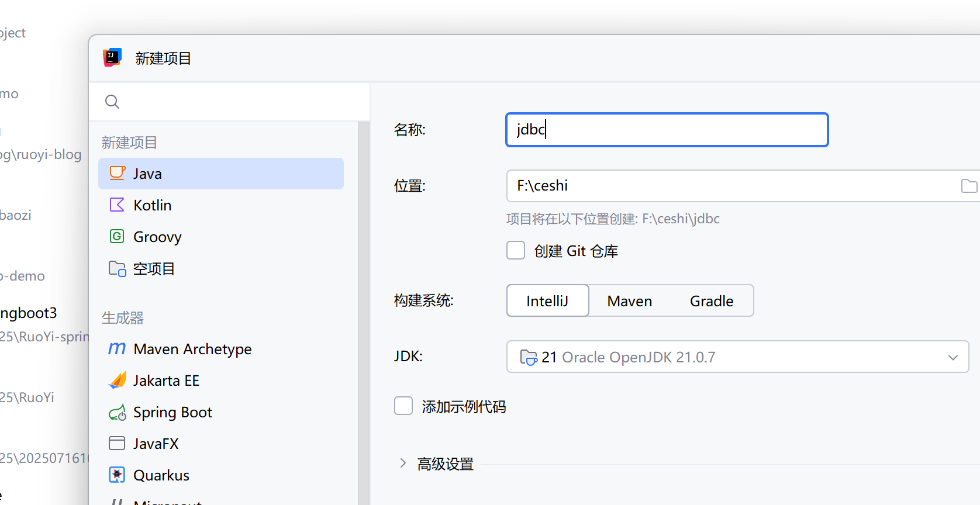The image size is (980, 505).
Task: Click the sidebar vertical scrollbar
Action: pos(364,313)
